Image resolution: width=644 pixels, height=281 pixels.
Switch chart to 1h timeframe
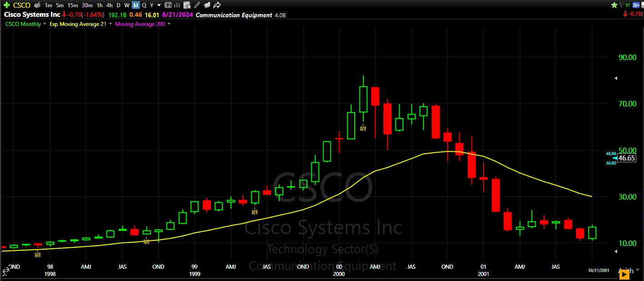(99, 5)
